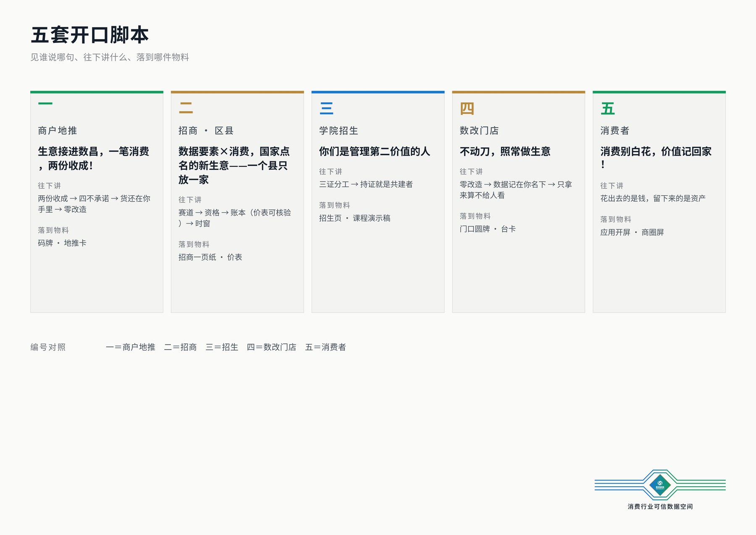The height and width of the screenshot is (535, 756).
Task: Click 往下讲 label in 数改门店 card
Action: click(471, 171)
